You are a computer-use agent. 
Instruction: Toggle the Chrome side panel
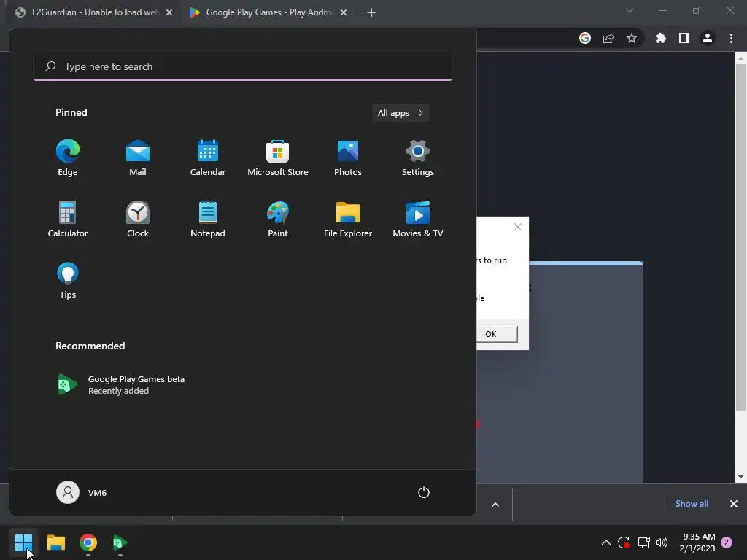[x=684, y=38]
